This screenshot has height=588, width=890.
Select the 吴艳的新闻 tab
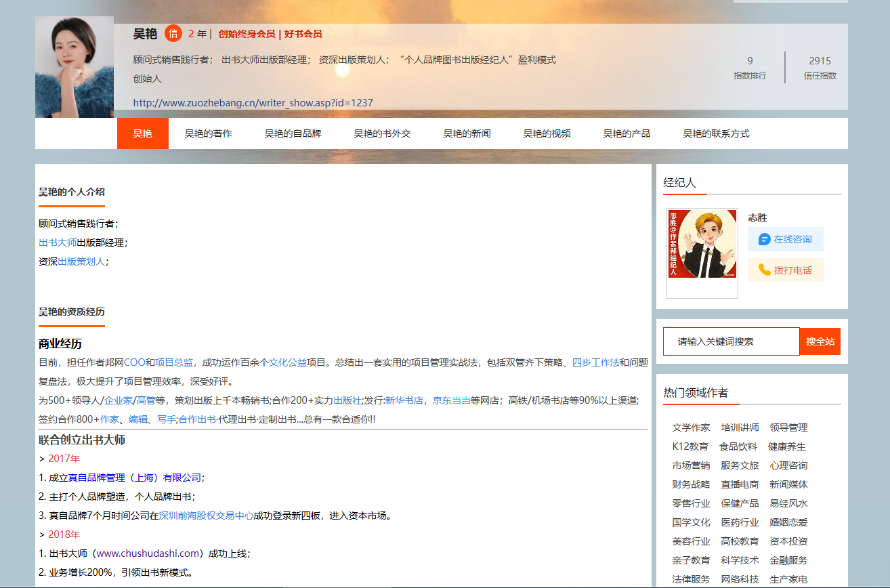[x=467, y=133]
